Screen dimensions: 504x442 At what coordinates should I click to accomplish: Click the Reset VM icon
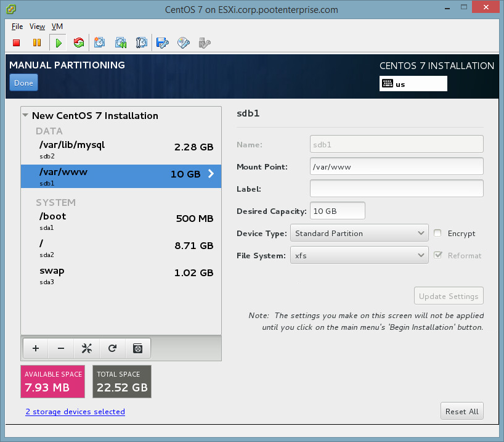tap(79, 43)
